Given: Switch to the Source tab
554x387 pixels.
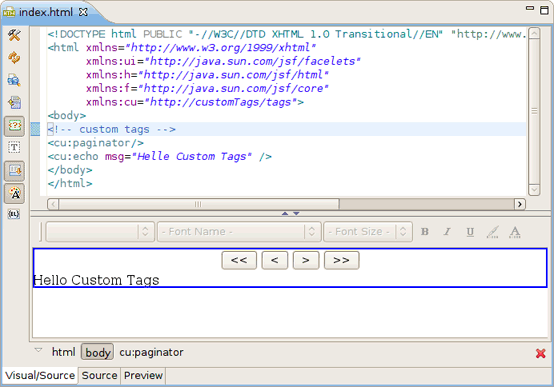Looking at the screenshot, I should point(99,375).
